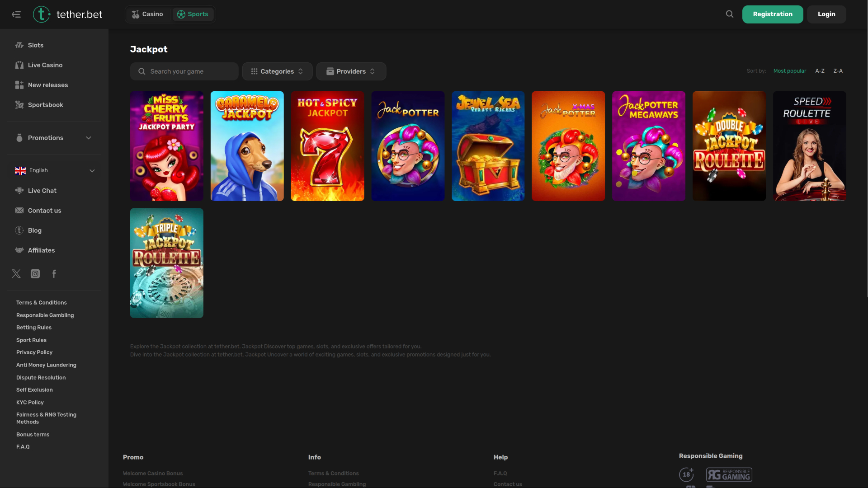Viewport: 868px width, 488px height.
Task: Open the tether.bet Blog
Action: tap(34, 230)
